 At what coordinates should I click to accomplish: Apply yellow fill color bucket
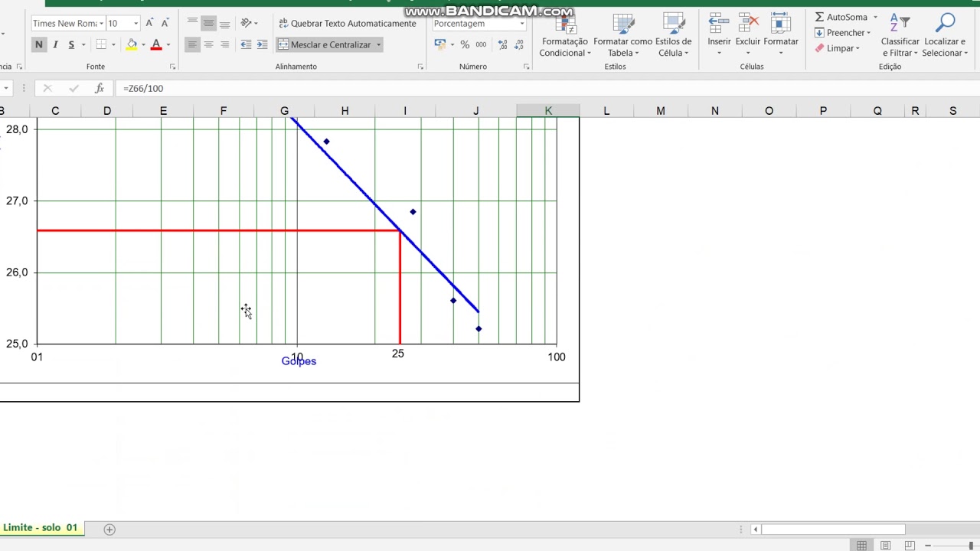pos(132,45)
